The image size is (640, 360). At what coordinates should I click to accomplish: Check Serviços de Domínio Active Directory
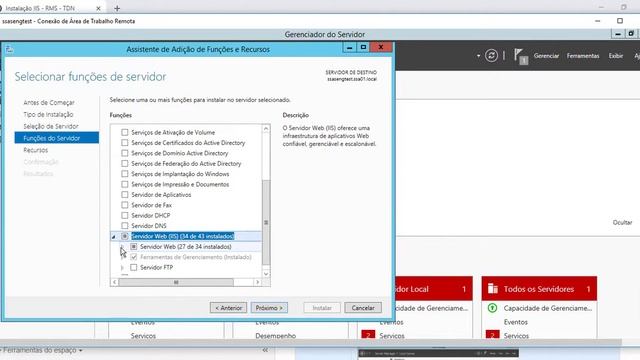[124, 153]
